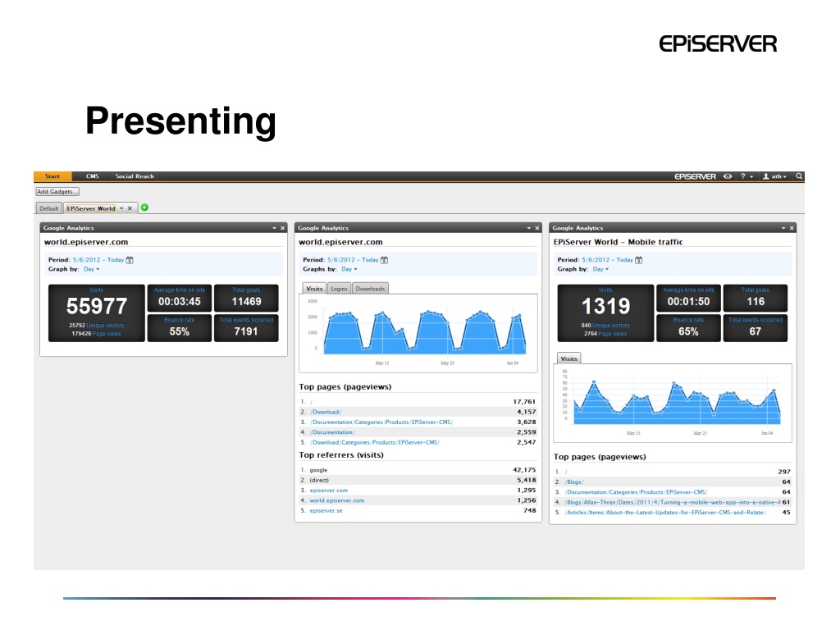
Task: Select Visits chart tab in middle gadget
Action: pos(314,289)
